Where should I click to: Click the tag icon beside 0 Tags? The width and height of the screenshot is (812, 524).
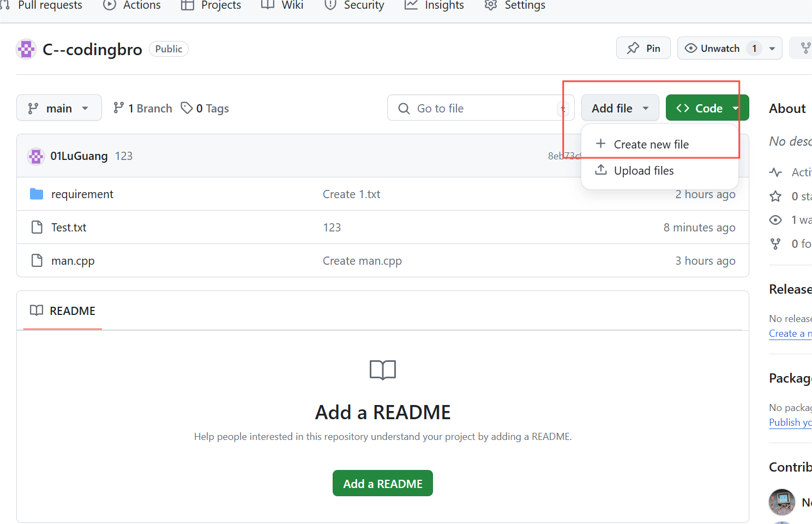click(187, 108)
